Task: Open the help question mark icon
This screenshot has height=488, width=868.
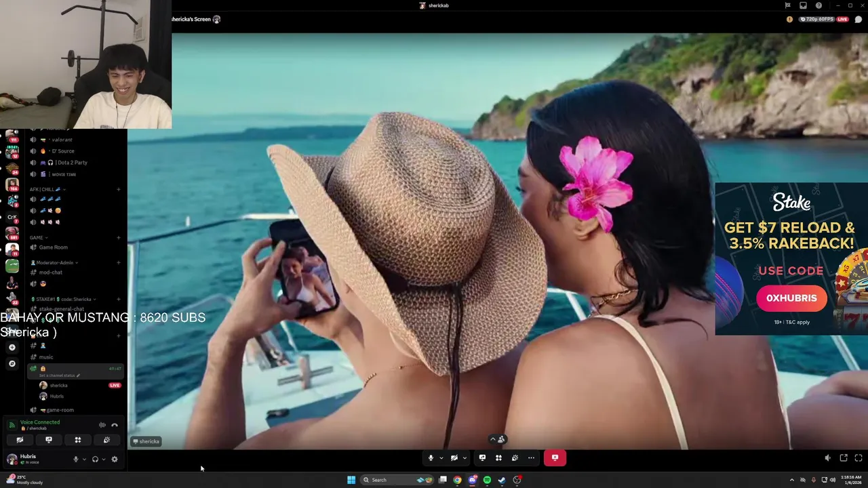Action: [x=818, y=5]
